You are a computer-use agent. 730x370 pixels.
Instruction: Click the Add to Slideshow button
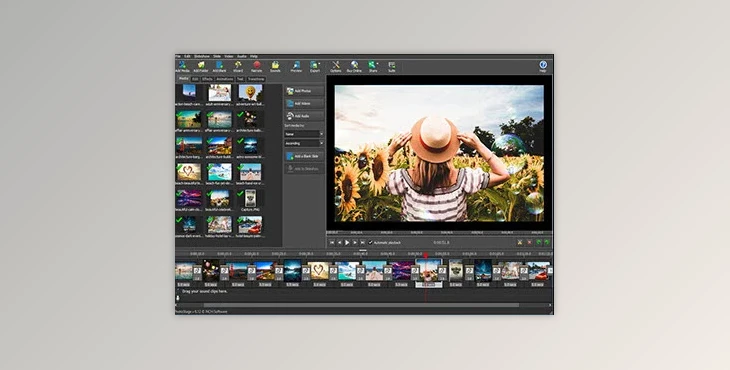[x=304, y=168]
